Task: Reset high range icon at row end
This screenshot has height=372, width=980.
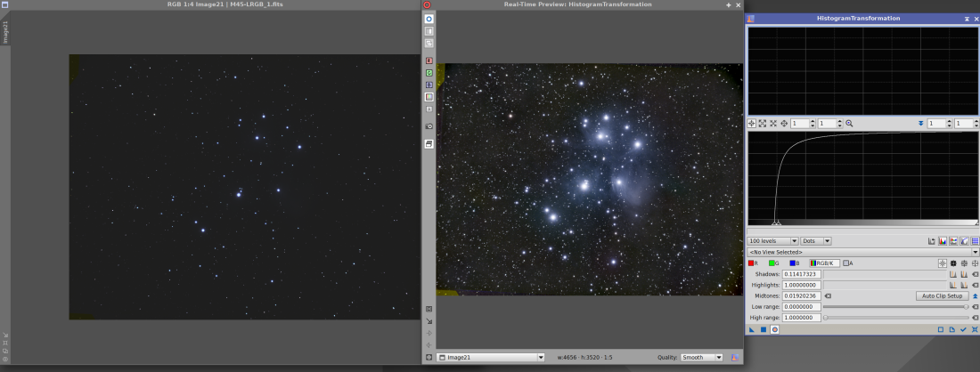Action: click(x=975, y=318)
